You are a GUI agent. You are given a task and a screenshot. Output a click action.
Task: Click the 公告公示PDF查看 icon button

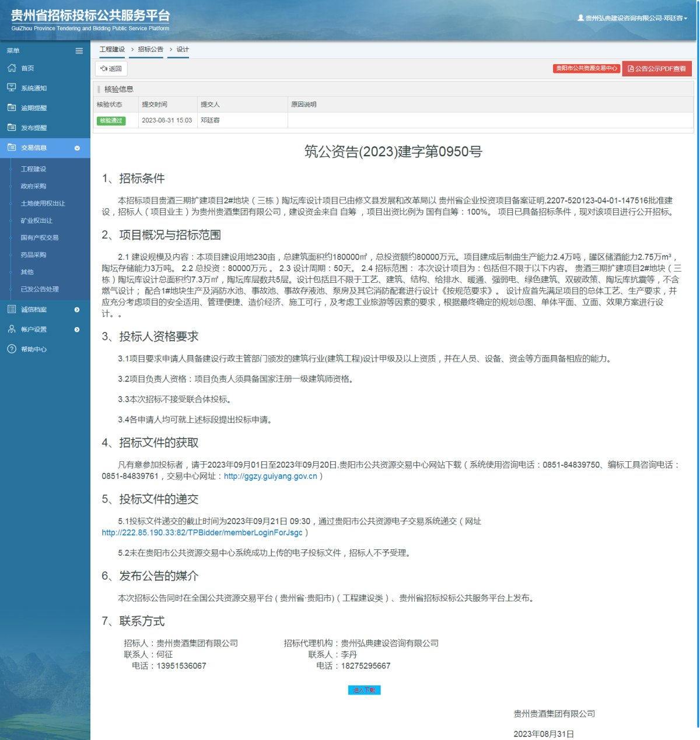pos(632,68)
